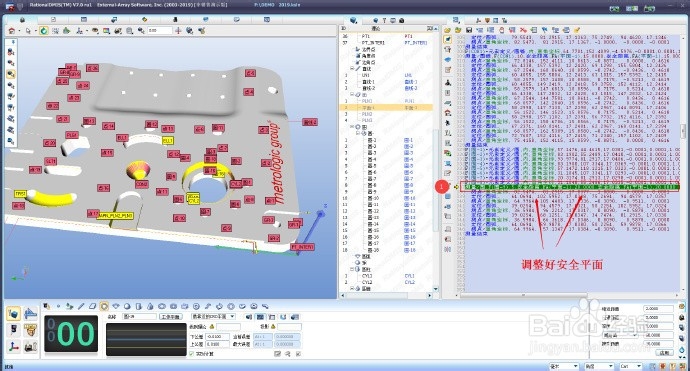
Task: Toggle the small checkbox at feature panel bottom-right
Action: coord(298,353)
